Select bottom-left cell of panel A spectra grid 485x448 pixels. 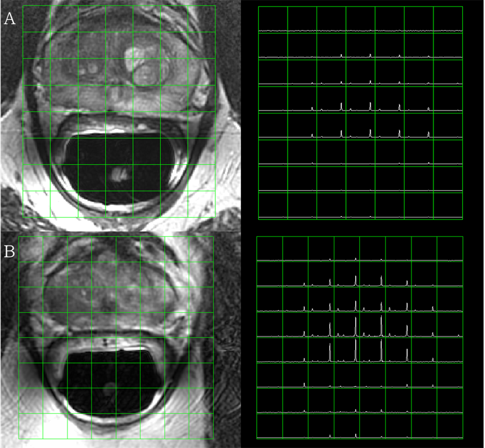pos(273,206)
